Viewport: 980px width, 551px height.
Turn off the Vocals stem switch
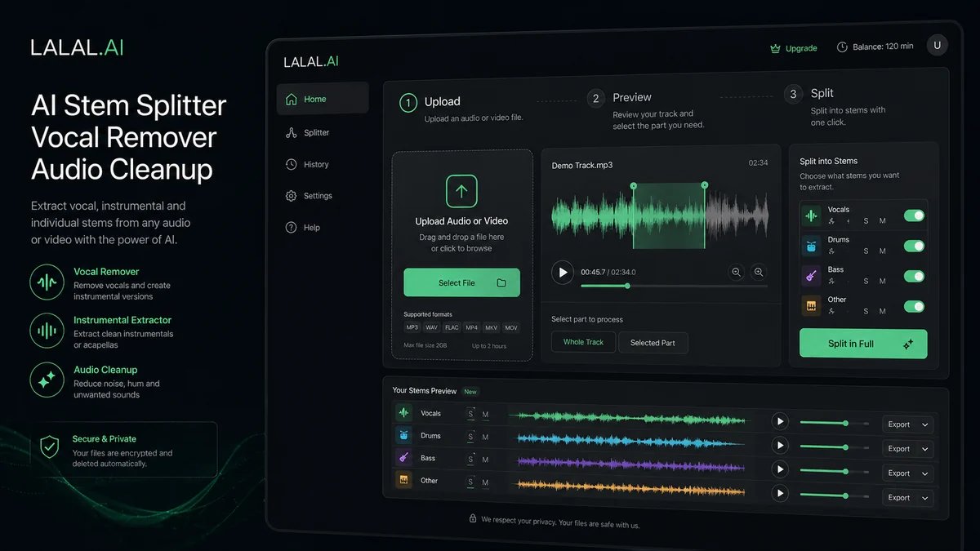click(914, 216)
